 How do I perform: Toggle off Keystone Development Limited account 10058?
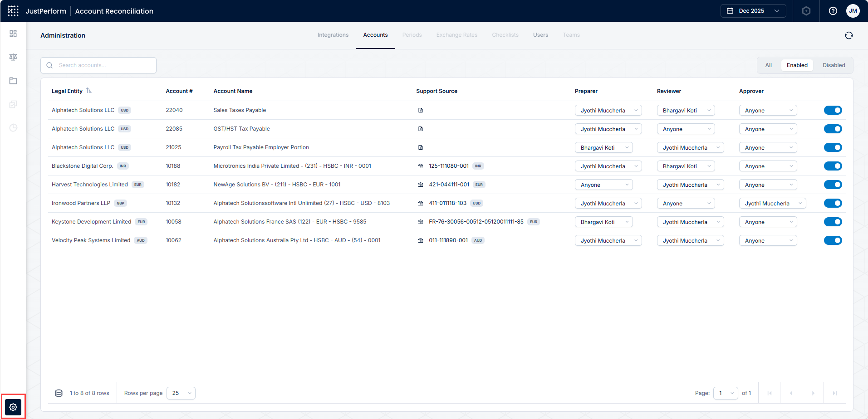[x=833, y=222]
